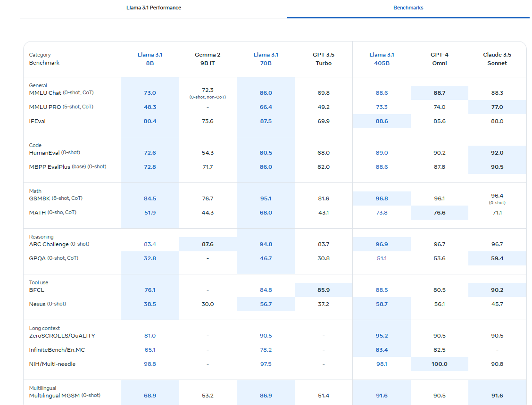
Task: Click the GPQA benchmark row label
Action: tap(54, 258)
